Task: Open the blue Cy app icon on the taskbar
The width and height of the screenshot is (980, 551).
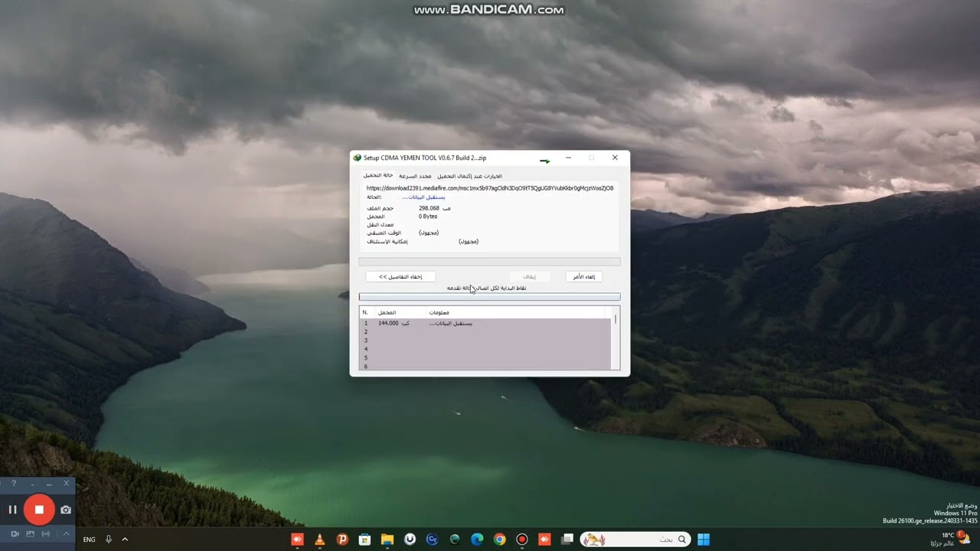Action: coord(432,540)
